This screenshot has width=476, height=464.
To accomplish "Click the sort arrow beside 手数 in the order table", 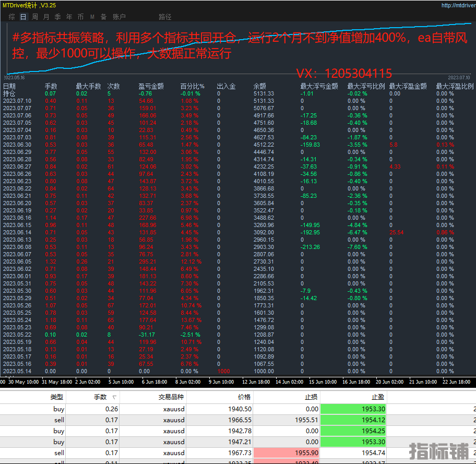I will [x=114, y=397].
